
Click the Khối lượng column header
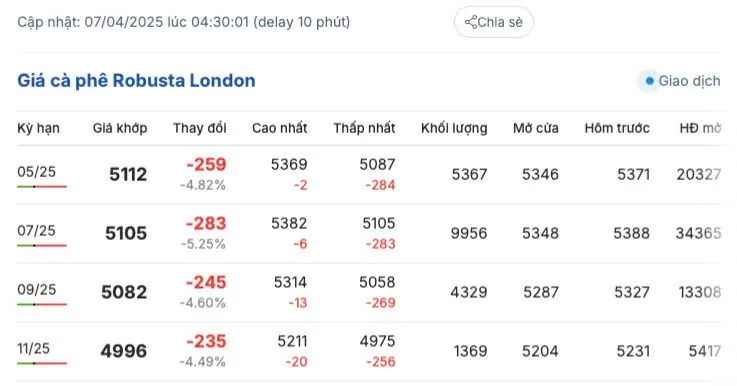click(454, 128)
